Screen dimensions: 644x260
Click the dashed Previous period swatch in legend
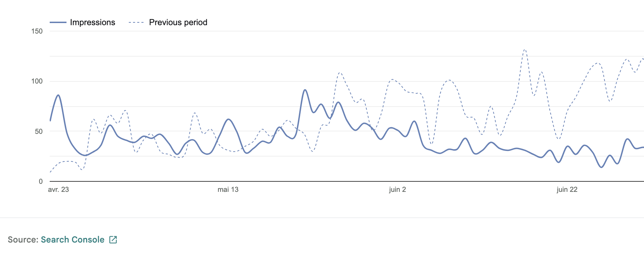[136, 22]
